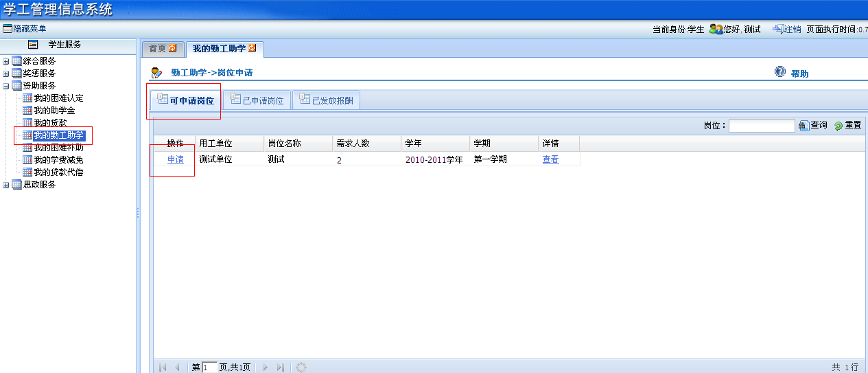This screenshot has width=868, height=373.
Task: Click the 查询 search icon button
Action: tap(804, 126)
